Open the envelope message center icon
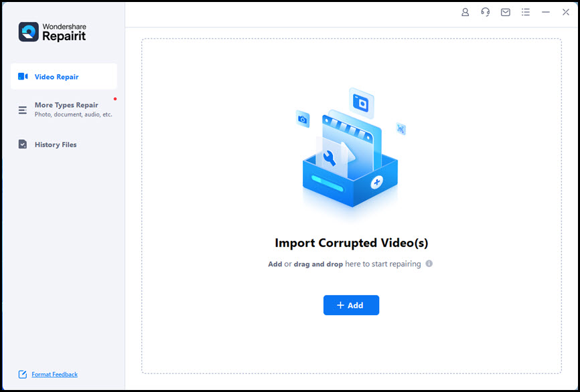The height and width of the screenshot is (392, 580). [505, 12]
